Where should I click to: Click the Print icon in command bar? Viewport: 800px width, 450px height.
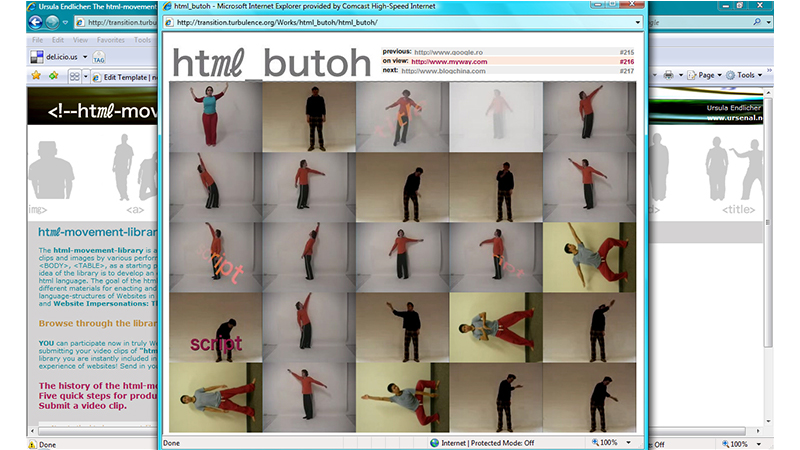668,75
